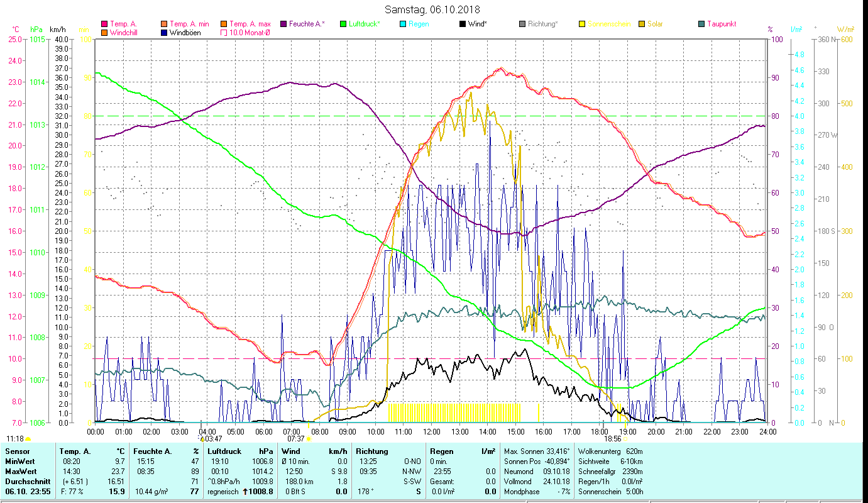The height and width of the screenshot is (503, 868).
Task: Click the current pressure value 1008.8
Action: [x=261, y=492]
